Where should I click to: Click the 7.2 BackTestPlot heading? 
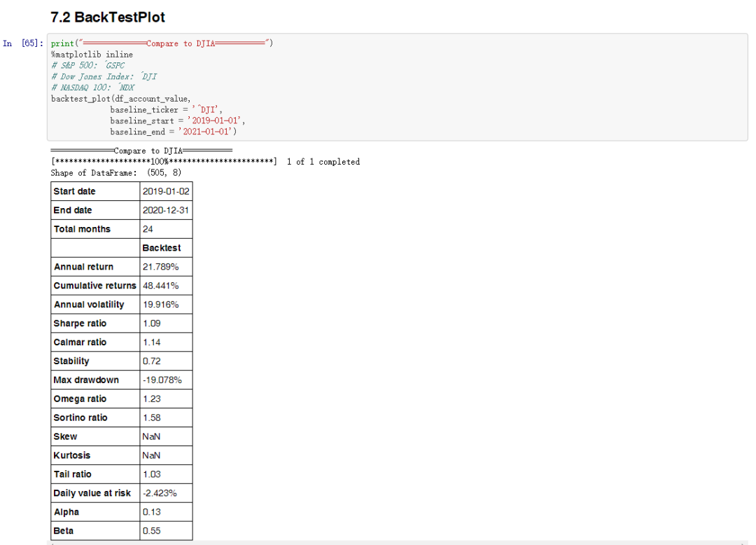tap(108, 18)
